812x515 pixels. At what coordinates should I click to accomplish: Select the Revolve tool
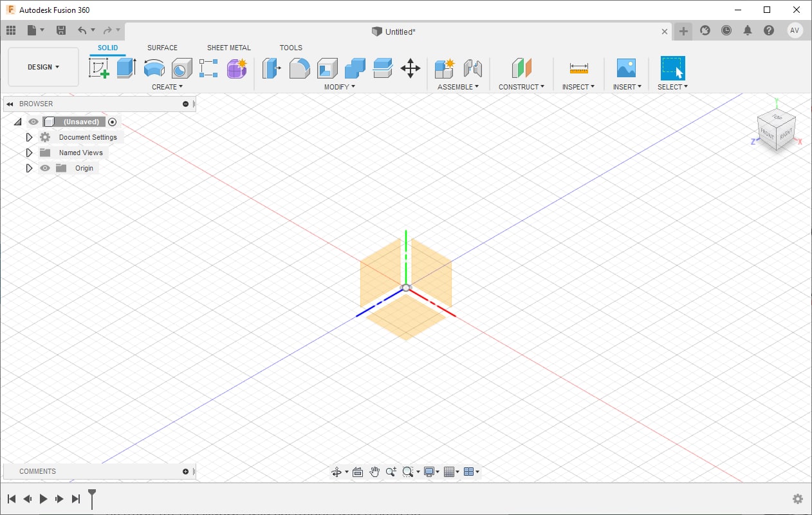(154, 68)
